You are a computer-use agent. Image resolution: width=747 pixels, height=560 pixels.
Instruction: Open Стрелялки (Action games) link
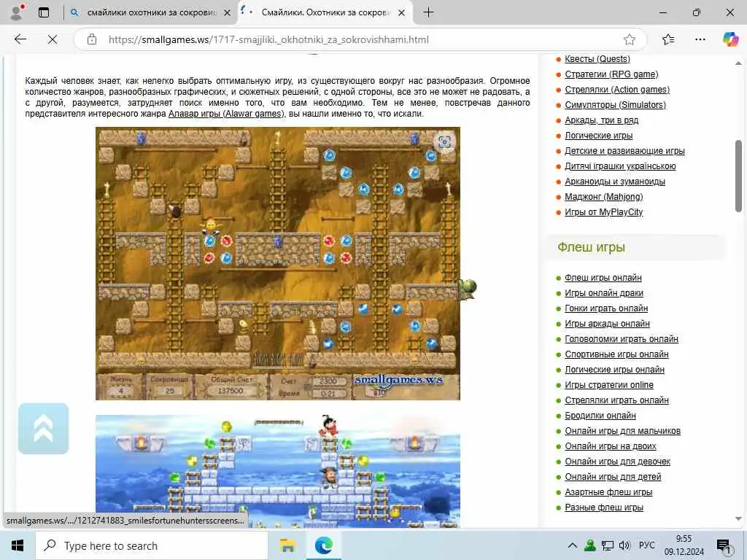[617, 90]
